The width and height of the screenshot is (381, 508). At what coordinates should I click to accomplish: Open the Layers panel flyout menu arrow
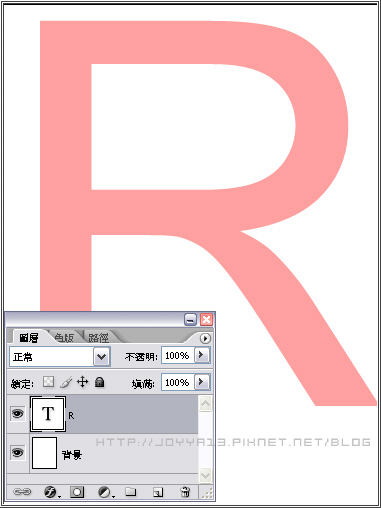(x=205, y=338)
